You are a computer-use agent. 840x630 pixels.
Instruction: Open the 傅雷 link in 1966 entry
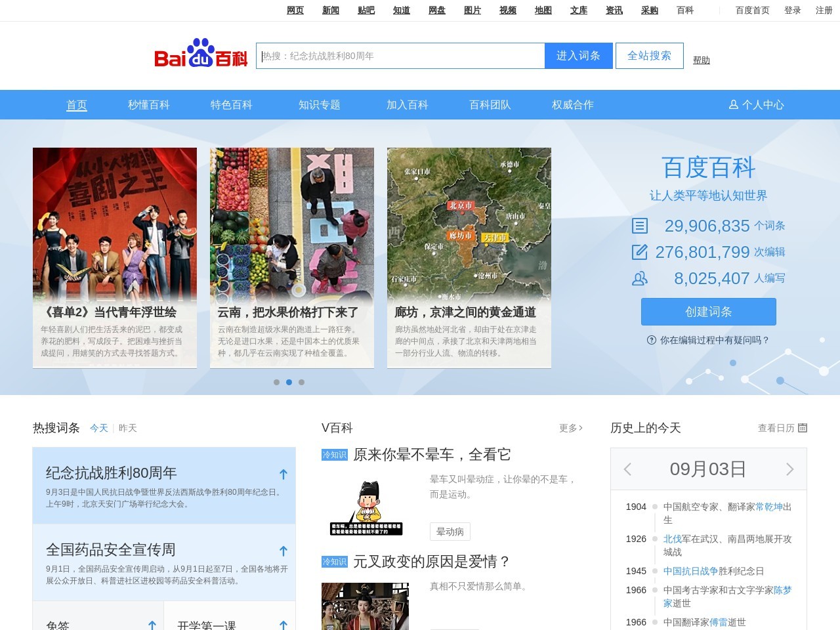click(x=719, y=622)
